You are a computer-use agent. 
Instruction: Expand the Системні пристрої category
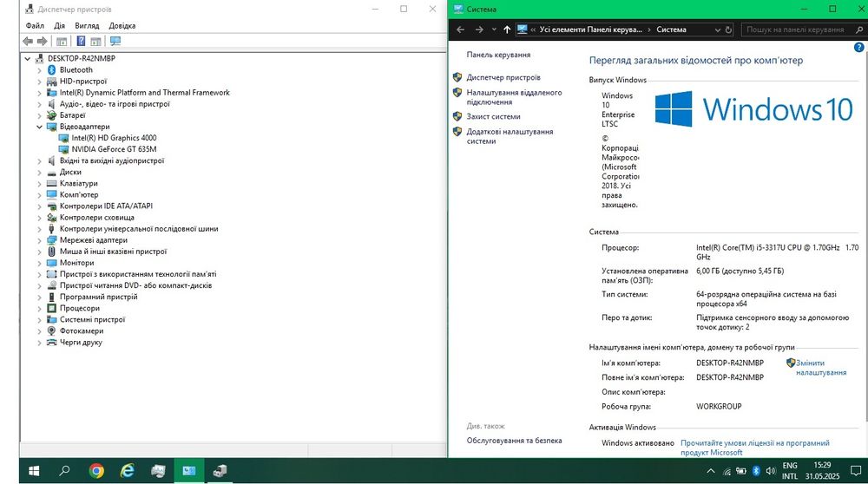[x=39, y=320]
